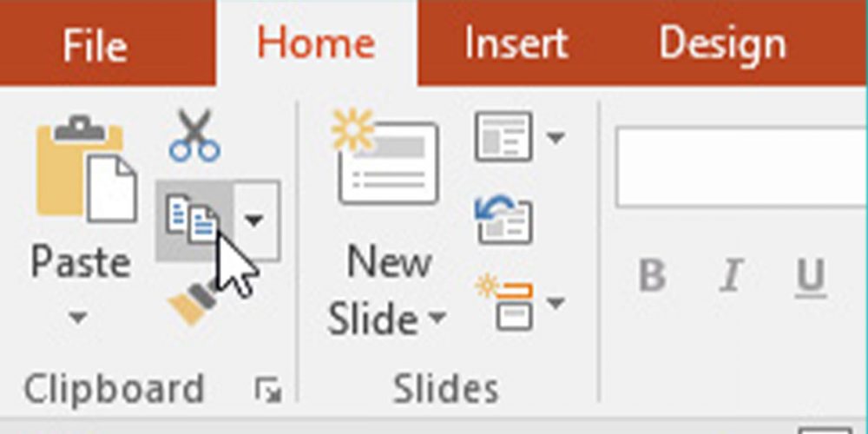868x434 pixels.
Task: Select the Home tab
Action: (316, 43)
